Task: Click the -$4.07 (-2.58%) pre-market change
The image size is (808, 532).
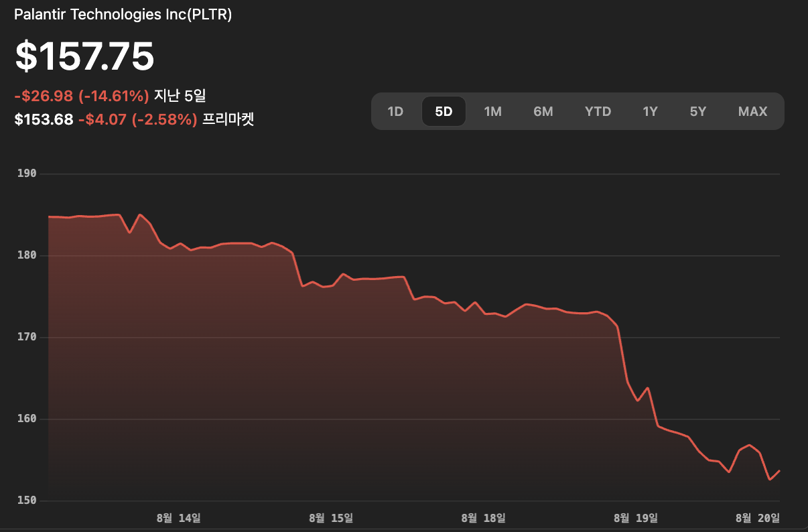Action: coord(137,120)
